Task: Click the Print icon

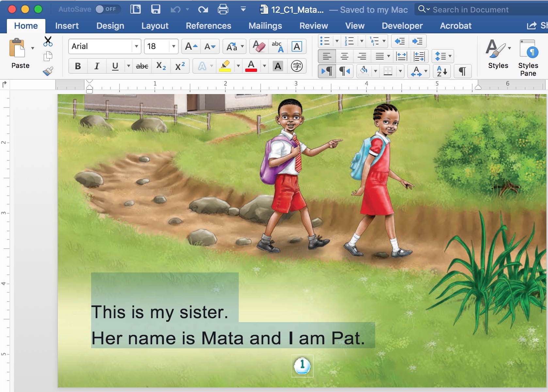Action: (x=223, y=9)
